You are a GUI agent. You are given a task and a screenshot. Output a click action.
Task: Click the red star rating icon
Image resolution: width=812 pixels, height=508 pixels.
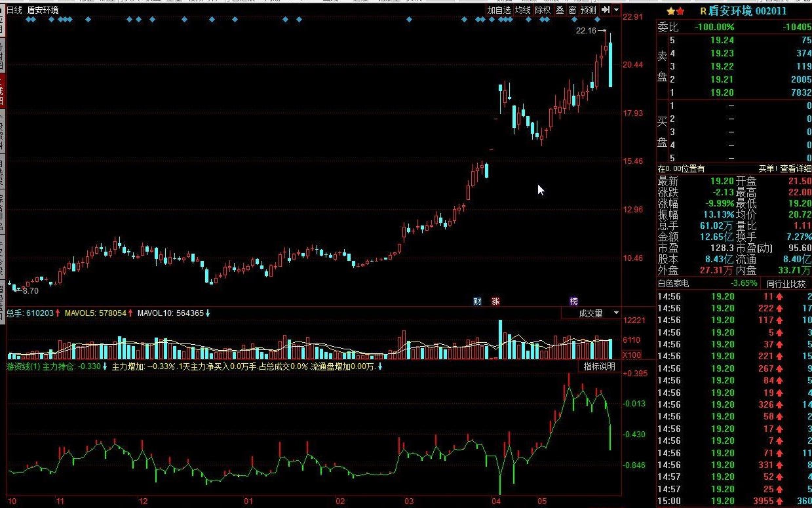pos(680,11)
